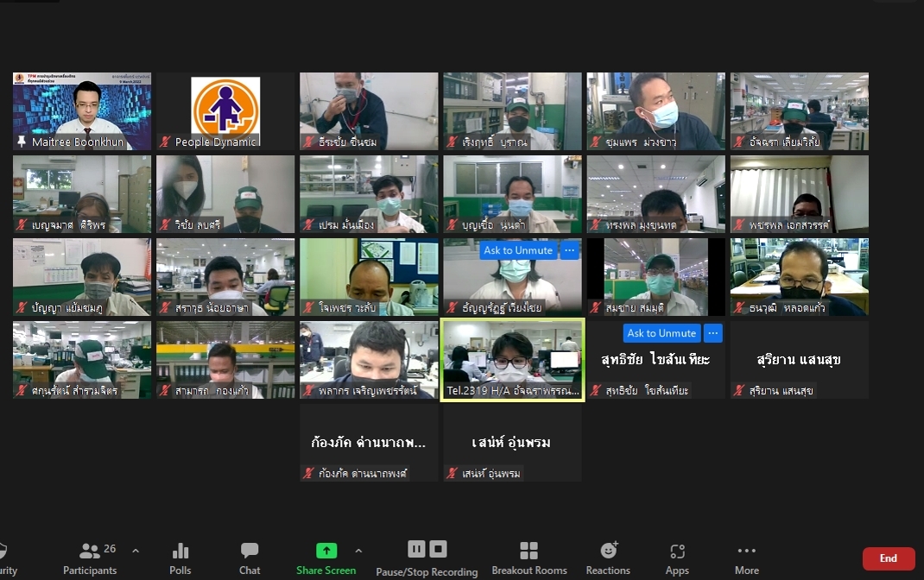The width and height of the screenshot is (924, 580).
Task: Open the three-dot menu beside upper Ask to Unmute
Action: click(x=569, y=250)
